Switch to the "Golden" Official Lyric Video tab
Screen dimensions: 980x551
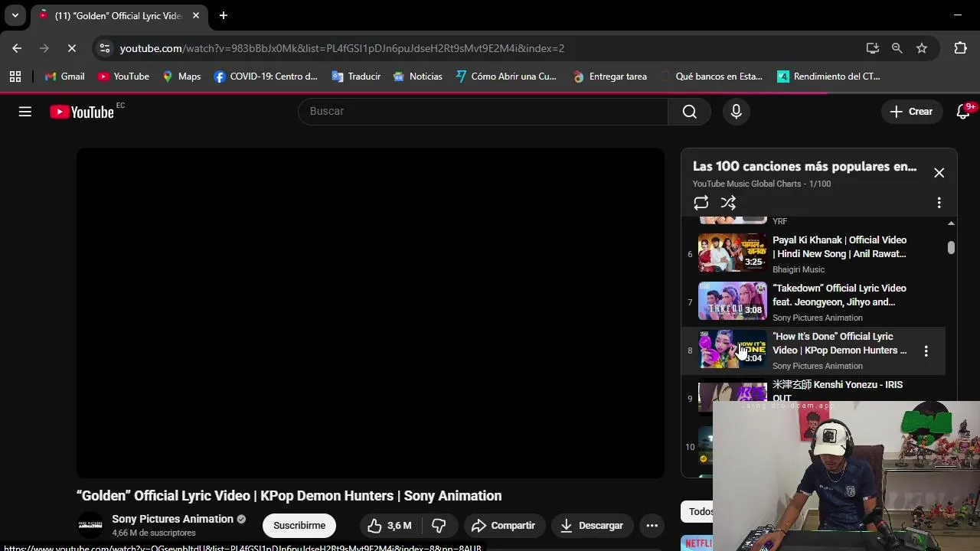(x=118, y=16)
